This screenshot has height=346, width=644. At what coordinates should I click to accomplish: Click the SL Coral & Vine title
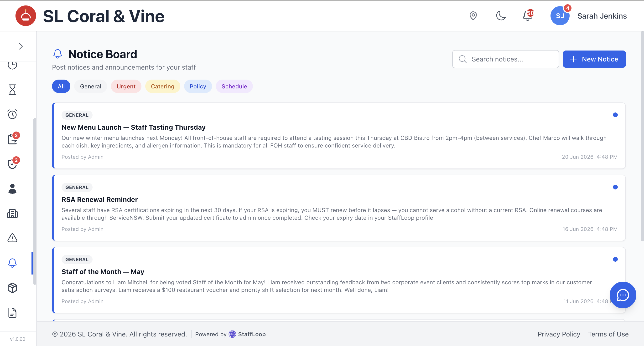104,16
